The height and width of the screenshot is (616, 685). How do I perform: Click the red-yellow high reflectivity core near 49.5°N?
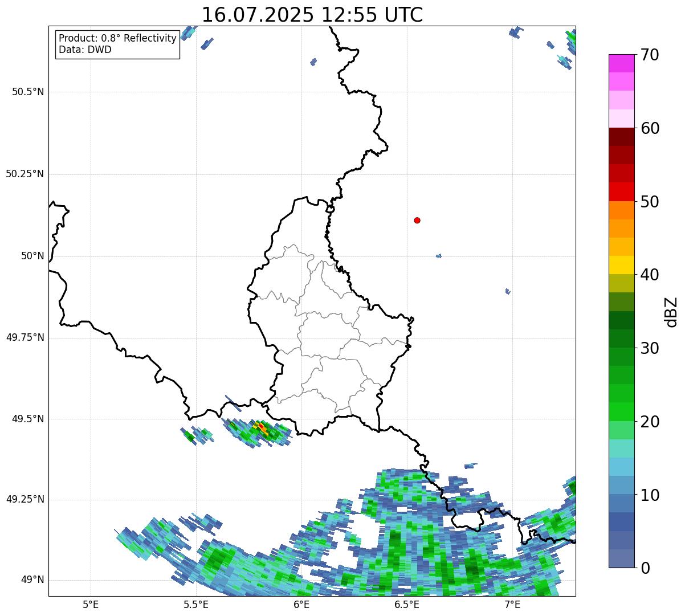point(261,427)
